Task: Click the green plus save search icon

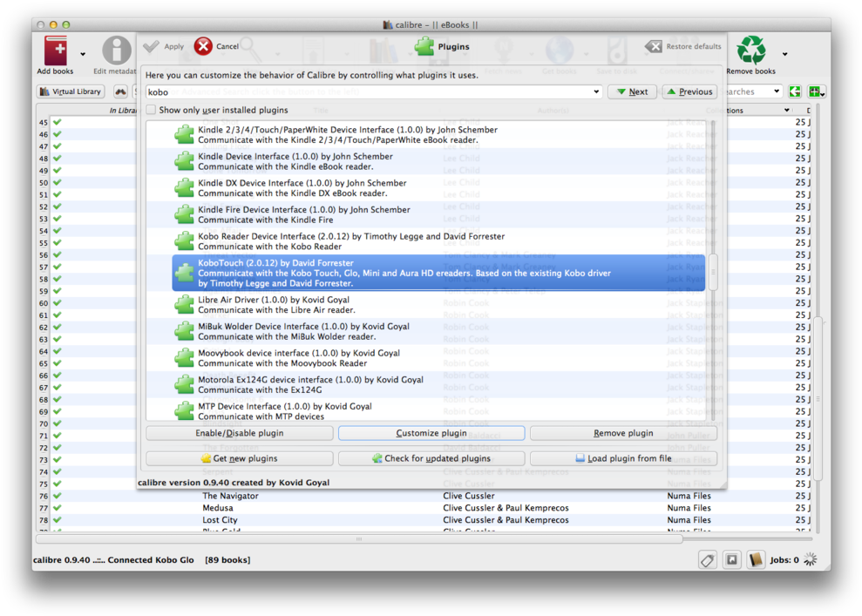Action: click(816, 91)
